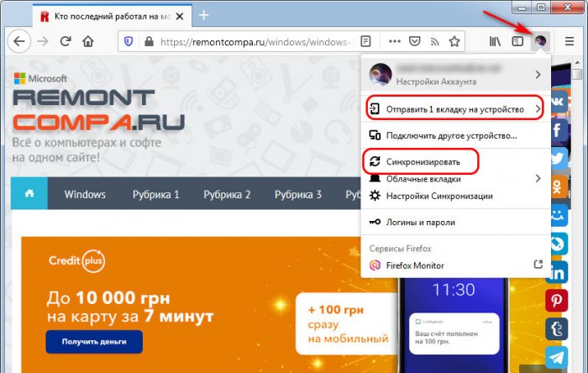Open the hamburger application menu
The height and width of the screenshot is (373, 588).
(x=570, y=40)
